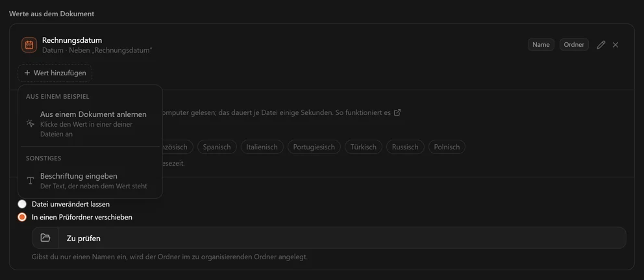Viewport: 644px width, 280px height.
Task: Choose Beschriftung eingeben menu entry
Action: click(90, 181)
